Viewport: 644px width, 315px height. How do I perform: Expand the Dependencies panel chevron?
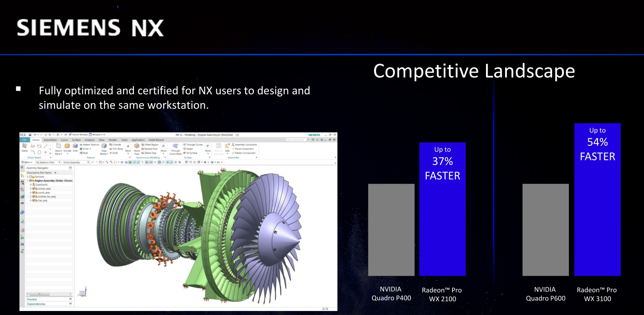(x=70, y=304)
